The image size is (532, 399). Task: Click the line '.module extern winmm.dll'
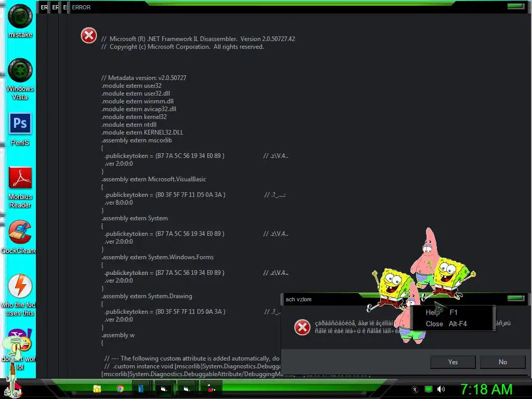click(x=137, y=101)
